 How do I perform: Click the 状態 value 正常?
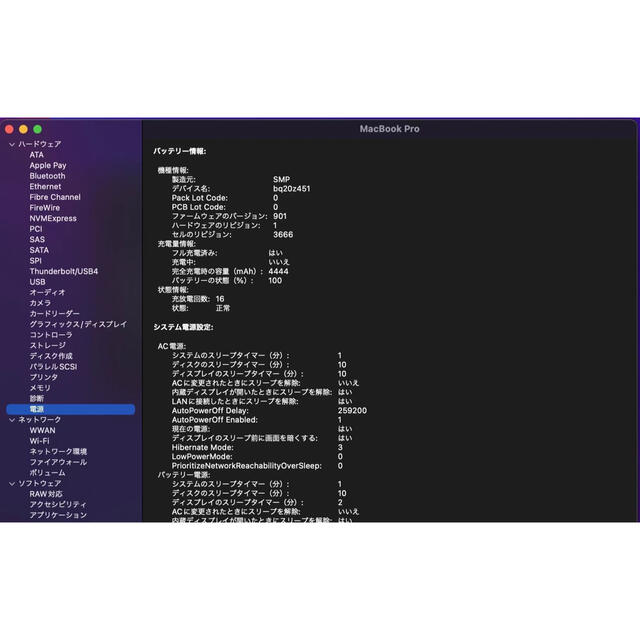223,308
